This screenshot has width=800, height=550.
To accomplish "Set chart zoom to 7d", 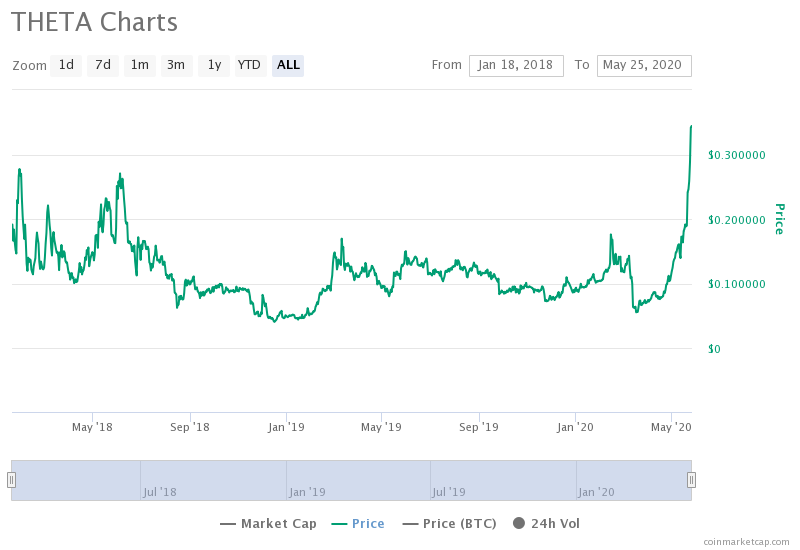I will click(x=103, y=65).
